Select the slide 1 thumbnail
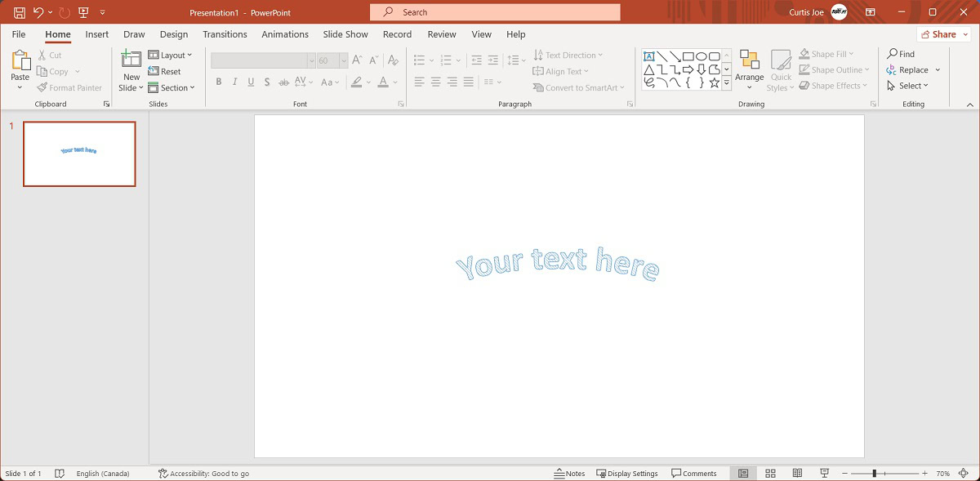This screenshot has height=481, width=980. (79, 154)
